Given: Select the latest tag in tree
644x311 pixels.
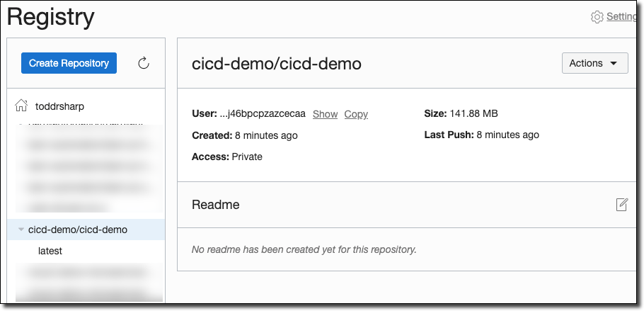Looking at the screenshot, I should [x=50, y=251].
